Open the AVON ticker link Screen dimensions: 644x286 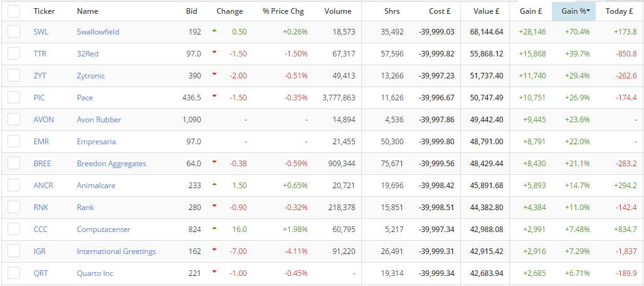[x=43, y=120]
